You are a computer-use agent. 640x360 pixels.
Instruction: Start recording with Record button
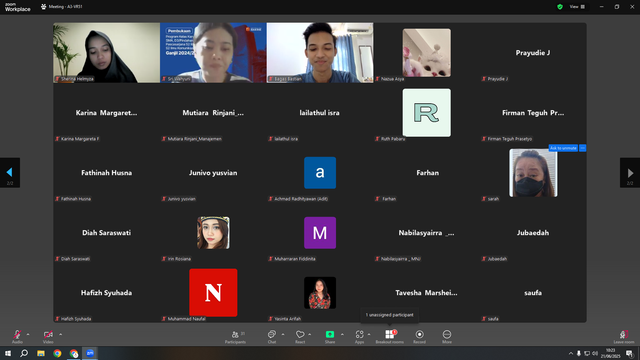pyautogui.click(x=419, y=336)
